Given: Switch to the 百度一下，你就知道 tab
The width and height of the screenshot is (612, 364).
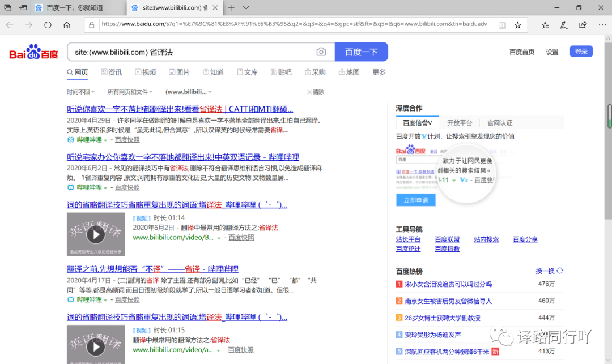Looking at the screenshot, I should 78,8.
